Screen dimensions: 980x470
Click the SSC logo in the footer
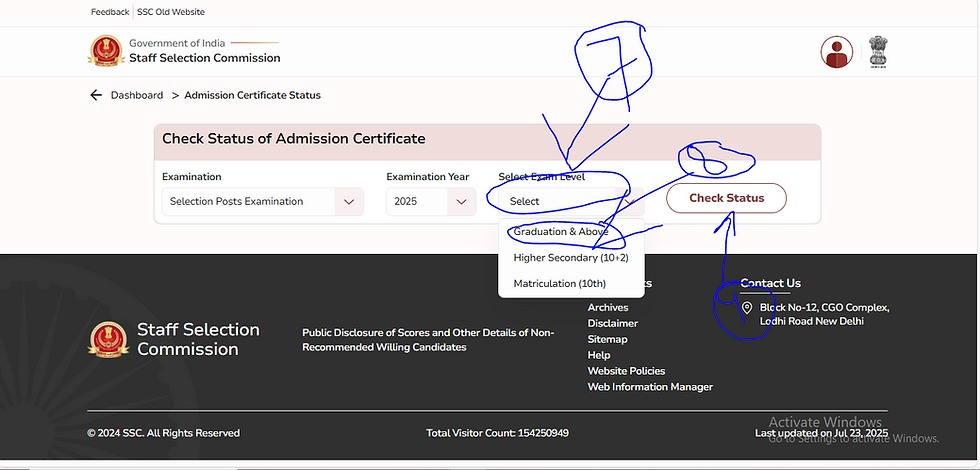click(x=108, y=340)
